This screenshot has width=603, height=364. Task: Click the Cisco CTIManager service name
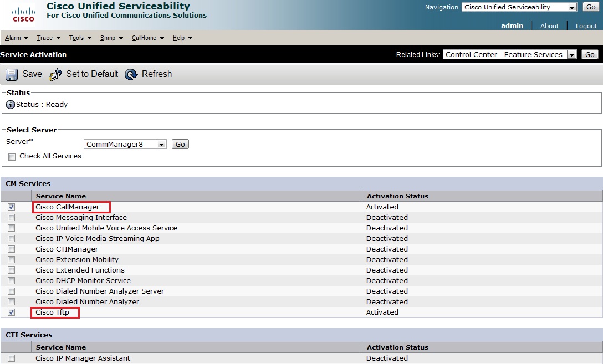67,249
